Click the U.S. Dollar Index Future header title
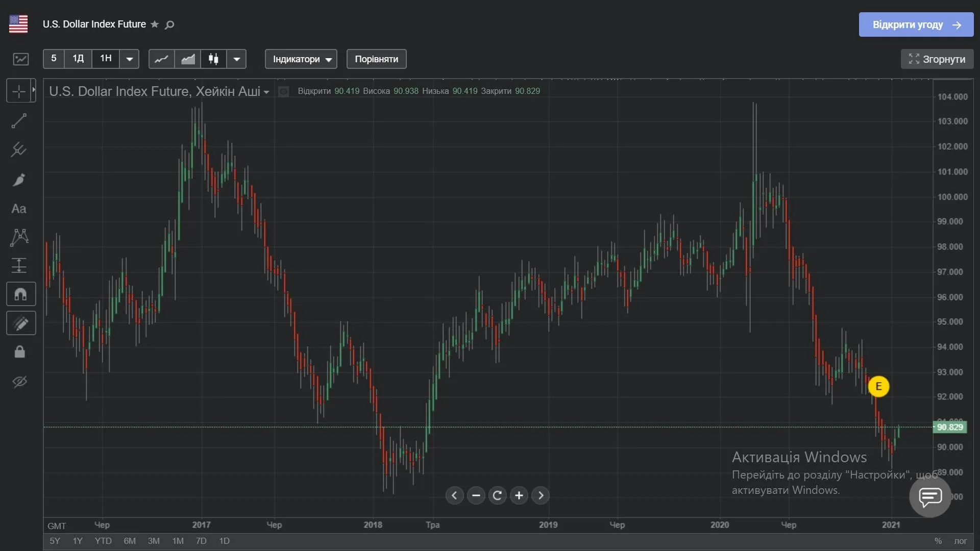This screenshot has height=551, width=980. (x=94, y=24)
